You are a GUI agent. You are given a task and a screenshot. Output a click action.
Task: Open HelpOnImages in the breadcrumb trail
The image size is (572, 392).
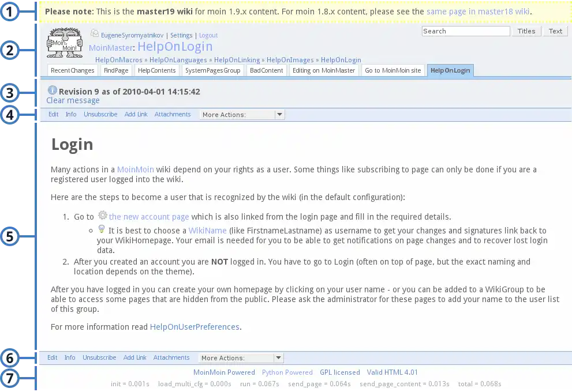click(x=290, y=60)
